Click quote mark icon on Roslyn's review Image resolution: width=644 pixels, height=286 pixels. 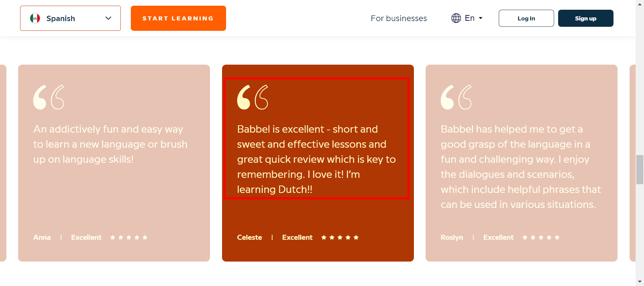click(456, 97)
